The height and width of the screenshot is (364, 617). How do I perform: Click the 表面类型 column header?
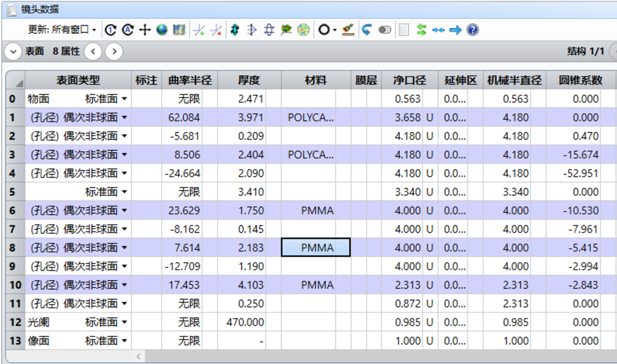pos(78,80)
